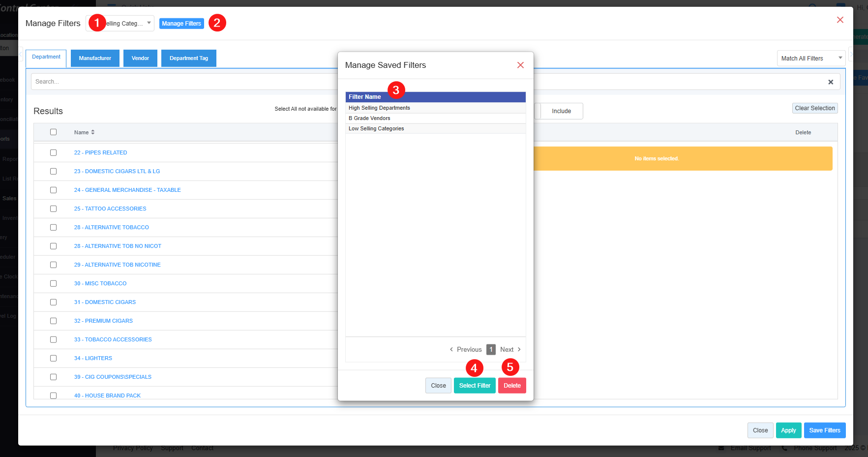The height and width of the screenshot is (457, 868).
Task: Expand the Match All Filters dropdown
Action: pyautogui.click(x=811, y=59)
